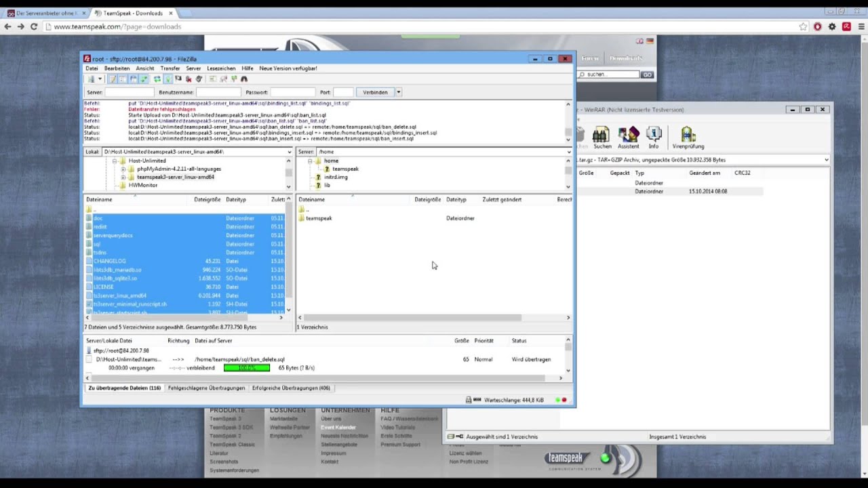Bookmark page with the star icon

point(804,26)
